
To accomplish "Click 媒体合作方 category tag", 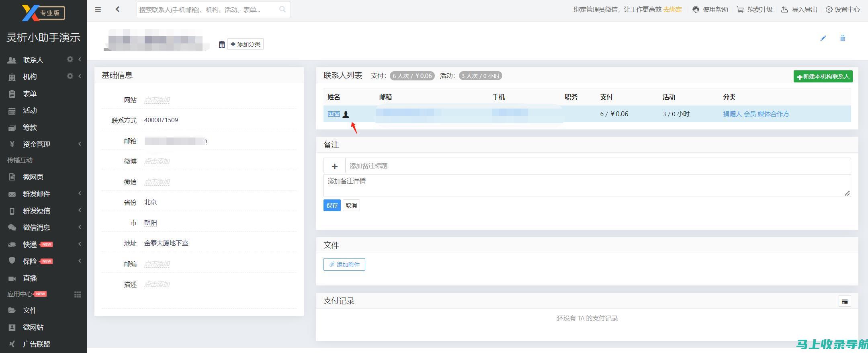I will [x=773, y=114].
